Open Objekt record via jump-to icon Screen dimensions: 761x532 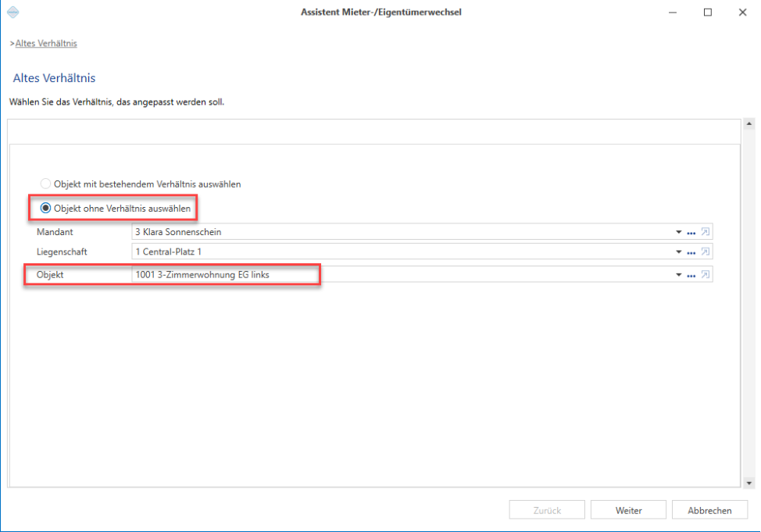[706, 275]
